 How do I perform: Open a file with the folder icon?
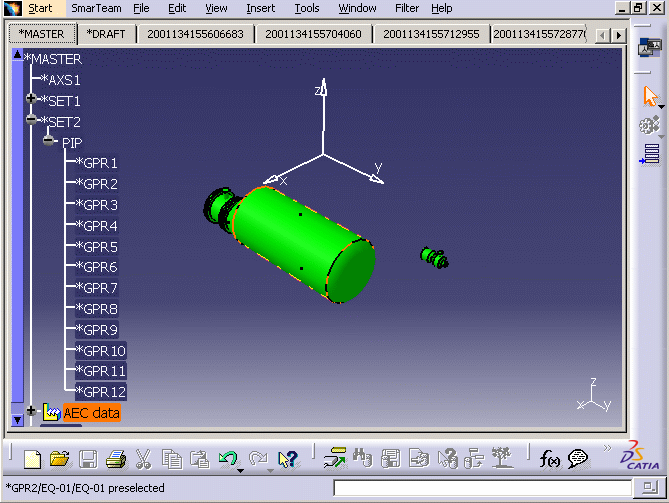click(x=60, y=459)
